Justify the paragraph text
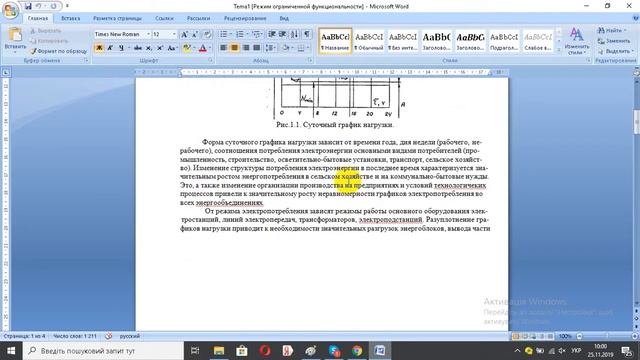Viewport: 640px width, 360px height. (x=256, y=48)
